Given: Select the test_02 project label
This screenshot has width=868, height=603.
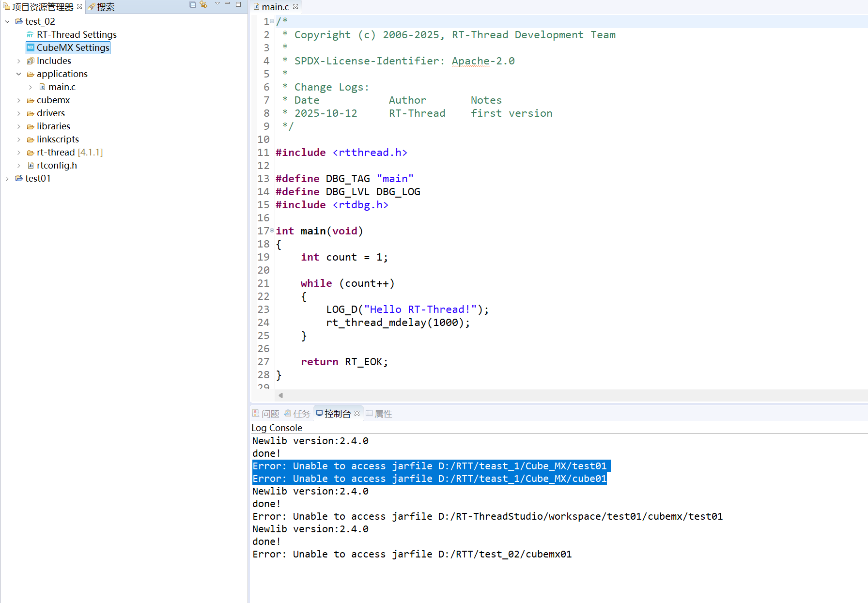Looking at the screenshot, I should click(x=40, y=21).
